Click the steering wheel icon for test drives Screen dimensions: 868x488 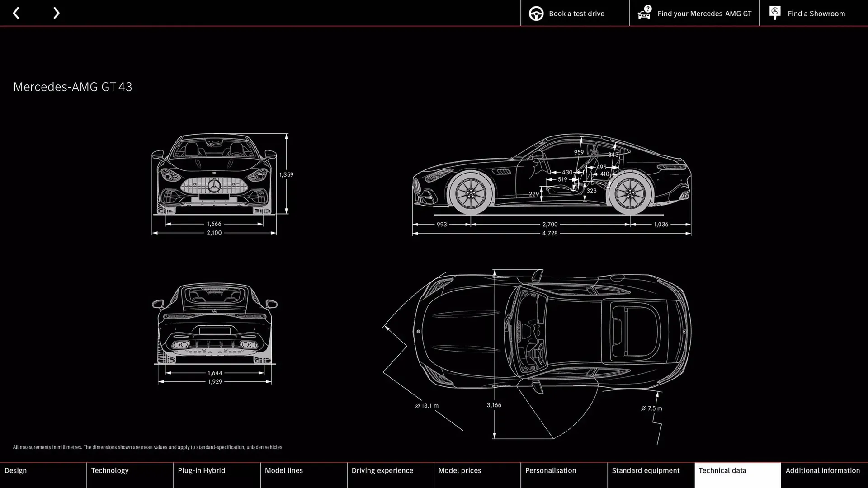(536, 13)
